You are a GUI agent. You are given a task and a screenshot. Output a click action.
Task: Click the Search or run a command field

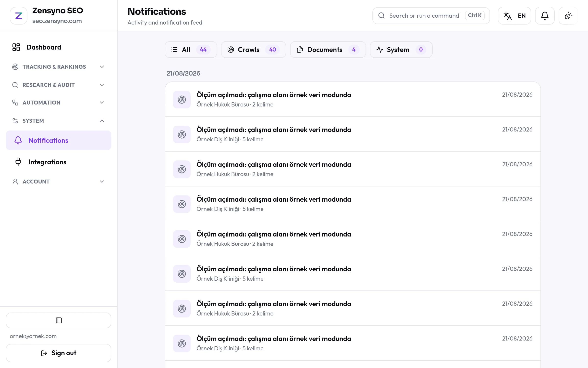[431, 16]
